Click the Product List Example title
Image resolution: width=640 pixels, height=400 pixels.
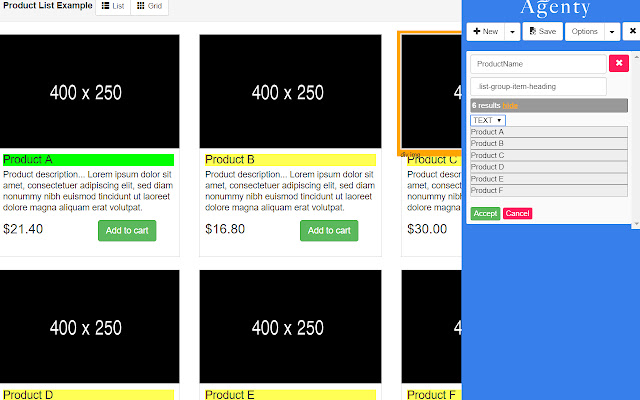point(48,6)
